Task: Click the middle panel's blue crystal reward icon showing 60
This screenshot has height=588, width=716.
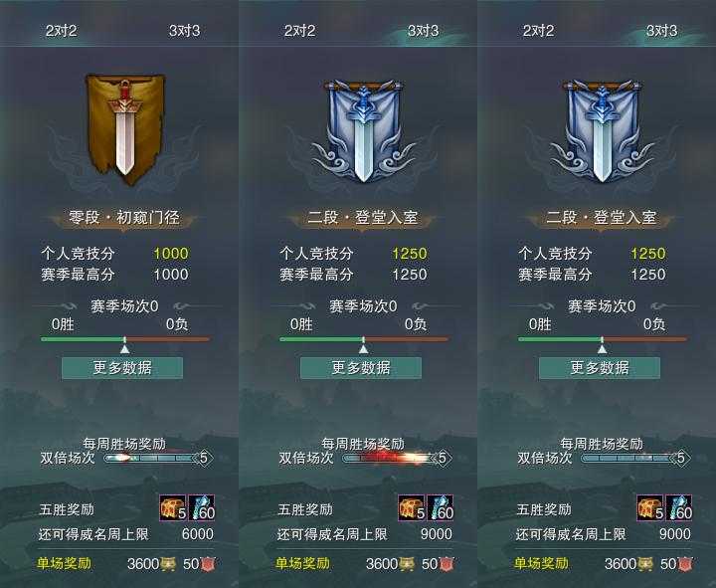Action: [x=441, y=507]
